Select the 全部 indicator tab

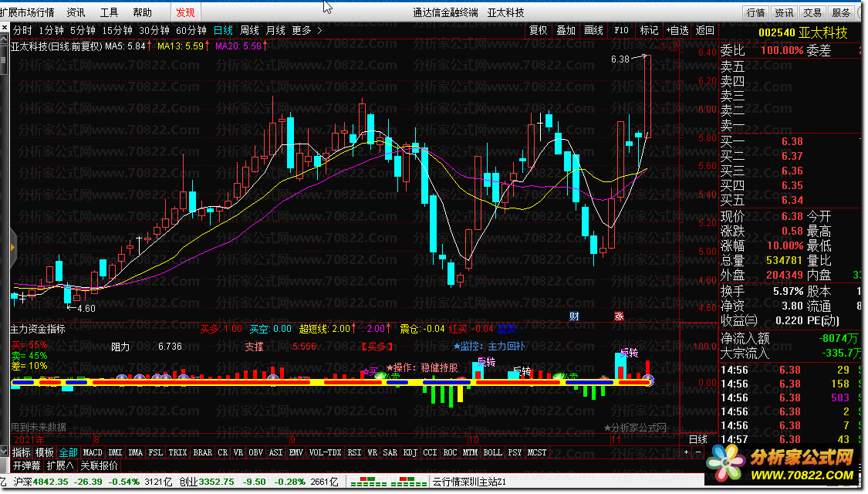69,452
